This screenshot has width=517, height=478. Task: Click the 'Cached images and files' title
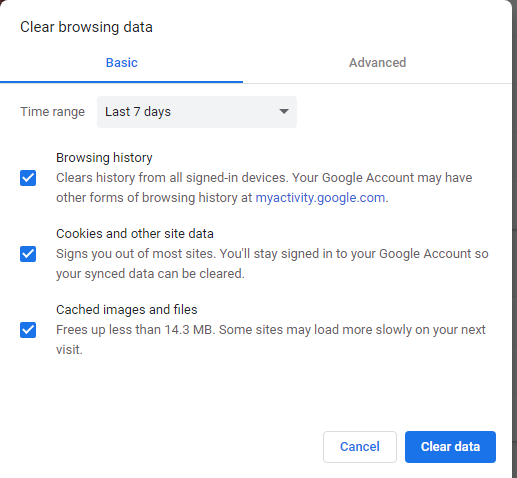pyautogui.click(x=127, y=310)
